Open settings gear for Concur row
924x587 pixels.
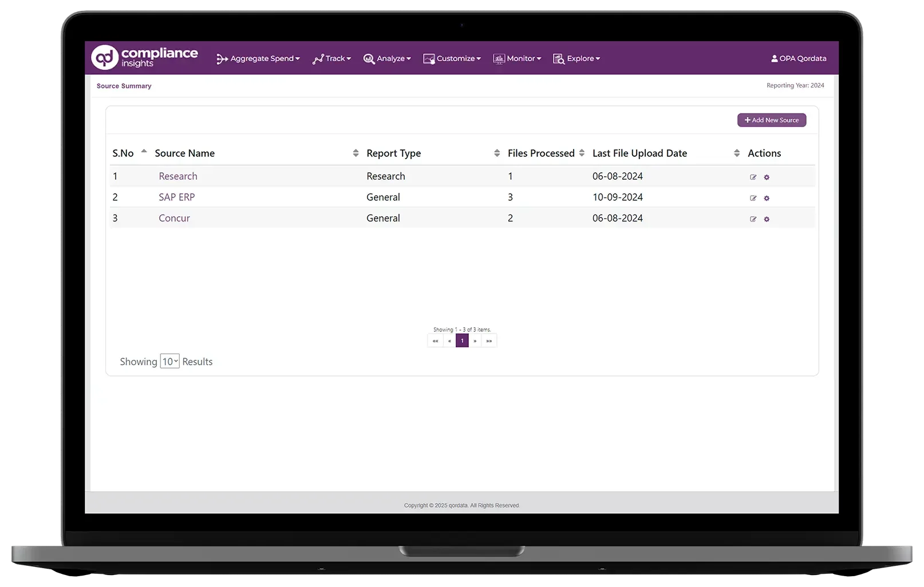pyautogui.click(x=767, y=219)
